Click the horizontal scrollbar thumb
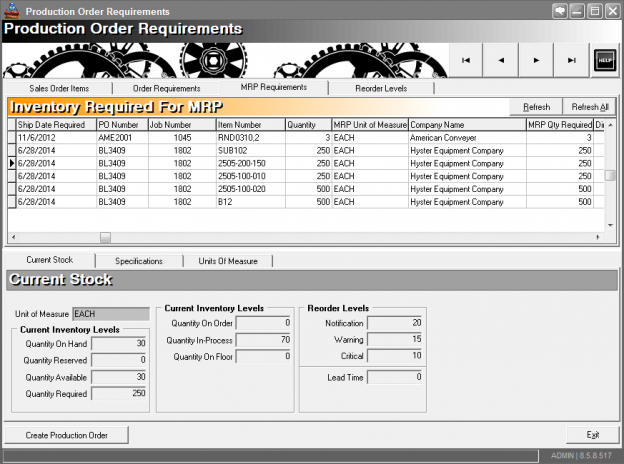Viewport: 624px width, 464px height. click(105, 238)
